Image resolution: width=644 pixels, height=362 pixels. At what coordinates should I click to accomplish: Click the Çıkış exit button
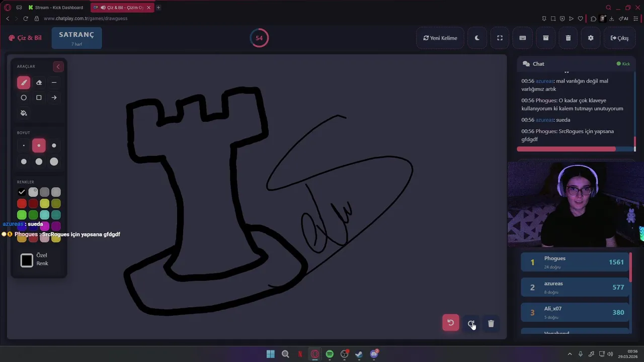[x=619, y=38]
